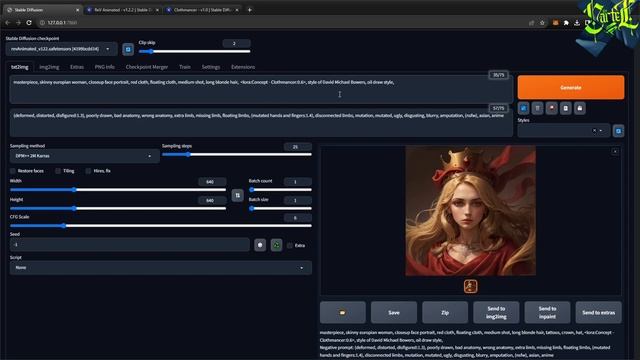This screenshot has width=640, height=360.
Task: Click into the negative prompt text box
Action: [x=261, y=122]
